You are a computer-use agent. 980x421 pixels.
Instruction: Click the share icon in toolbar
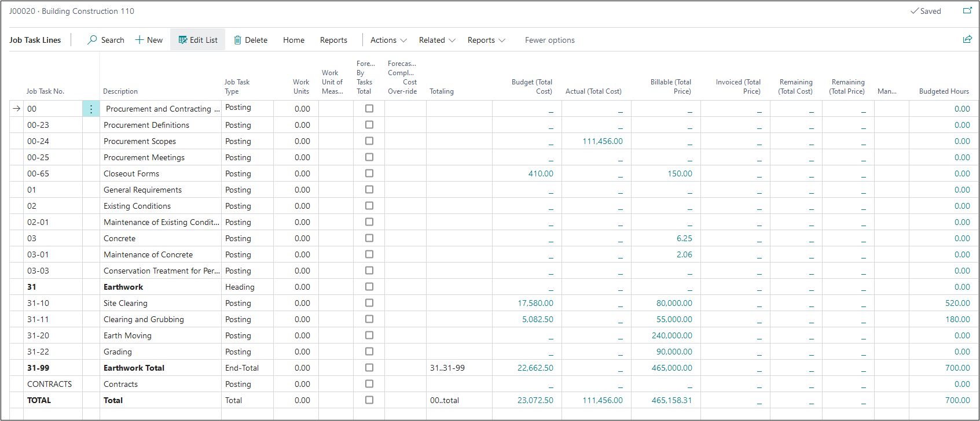[x=967, y=39]
